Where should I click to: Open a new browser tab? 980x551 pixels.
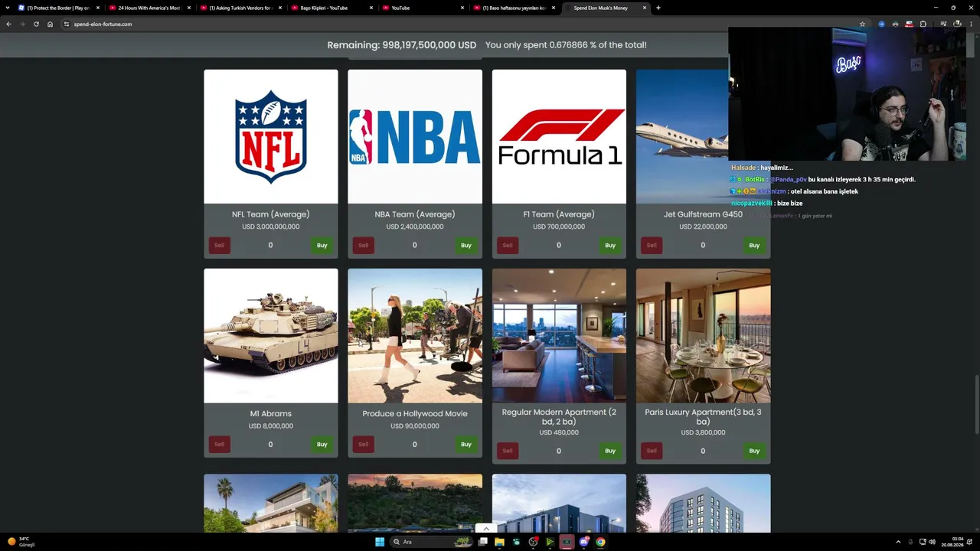point(658,8)
